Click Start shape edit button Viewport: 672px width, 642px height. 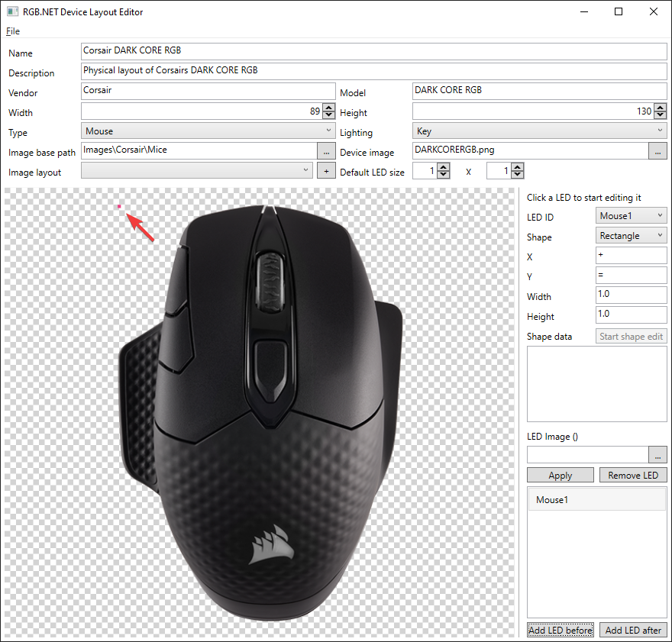pos(632,336)
